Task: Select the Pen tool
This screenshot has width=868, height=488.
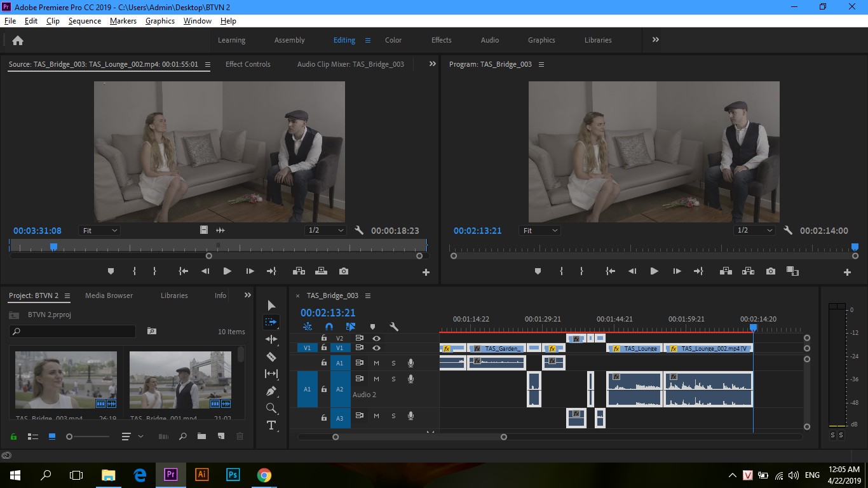Action: coord(271,391)
